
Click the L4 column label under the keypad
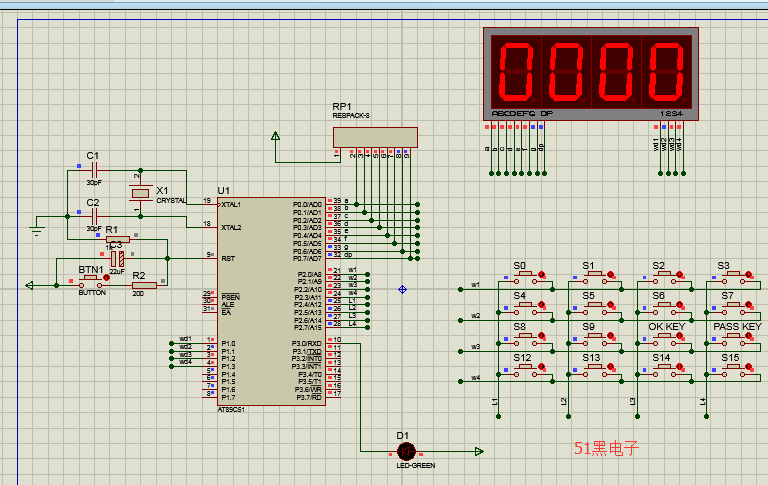click(x=703, y=402)
